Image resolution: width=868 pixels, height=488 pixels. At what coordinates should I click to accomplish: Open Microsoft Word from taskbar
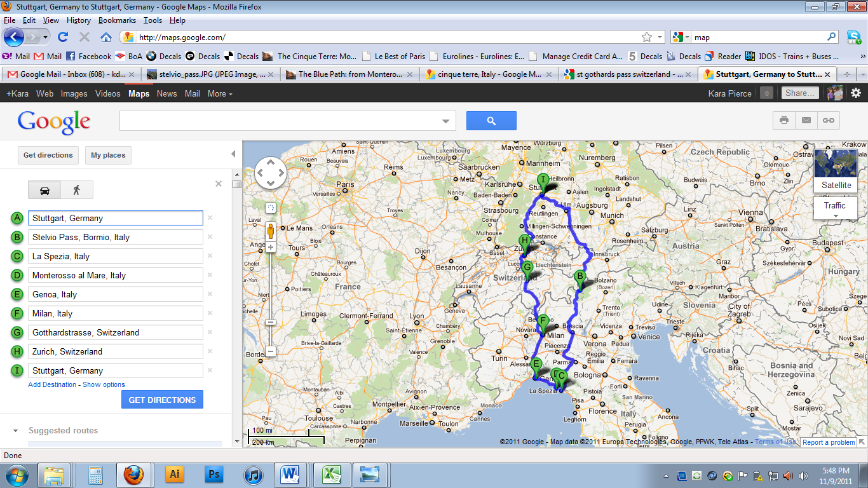click(291, 475)
